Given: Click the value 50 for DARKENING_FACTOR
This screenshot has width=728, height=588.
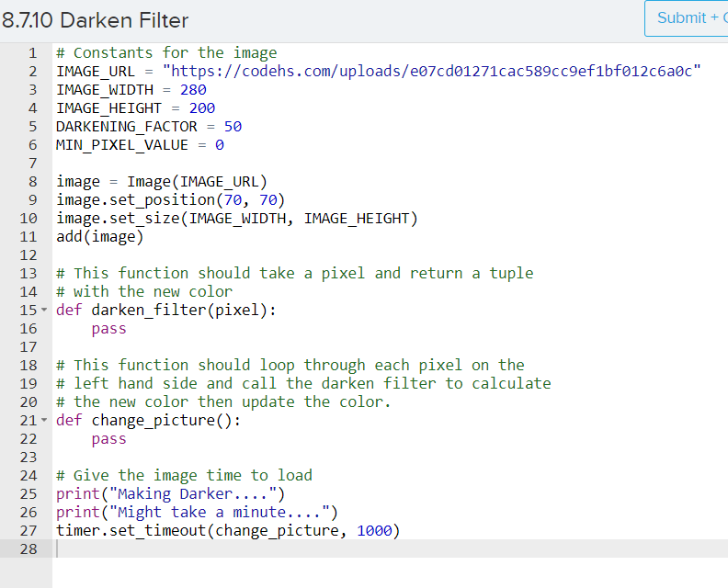Looking at the screenshot, I should 233,127.
